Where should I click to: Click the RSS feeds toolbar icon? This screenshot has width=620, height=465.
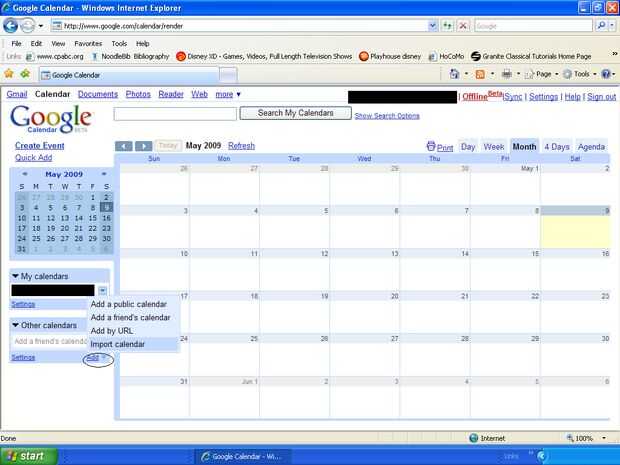(x=480, y=74)
